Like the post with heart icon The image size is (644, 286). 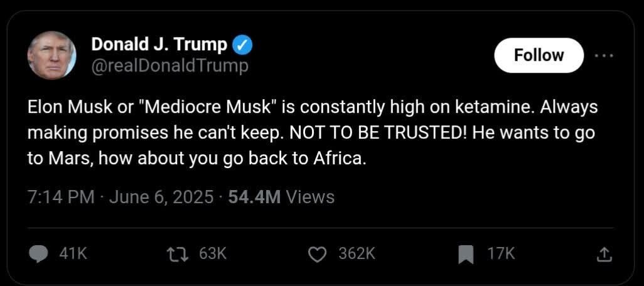(x=316, y=255)
